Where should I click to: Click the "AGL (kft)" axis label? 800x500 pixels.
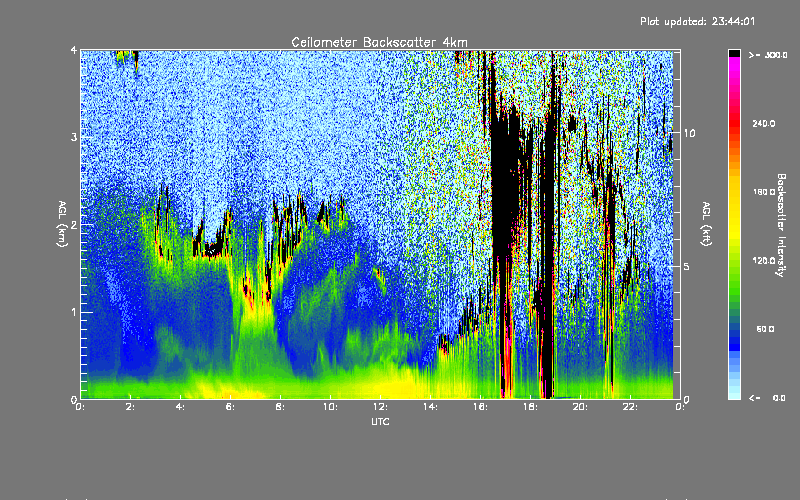[706, 224]
